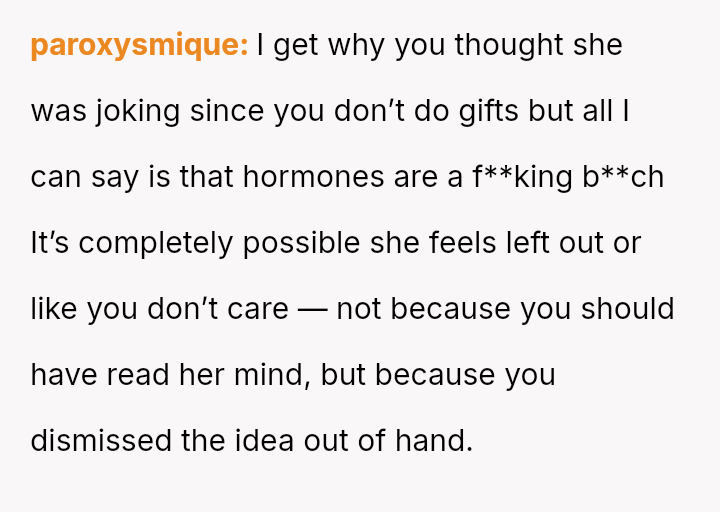Click the word "since" in the second line
The width and height of the screenshot is (720, 512).
coord(227,111)
